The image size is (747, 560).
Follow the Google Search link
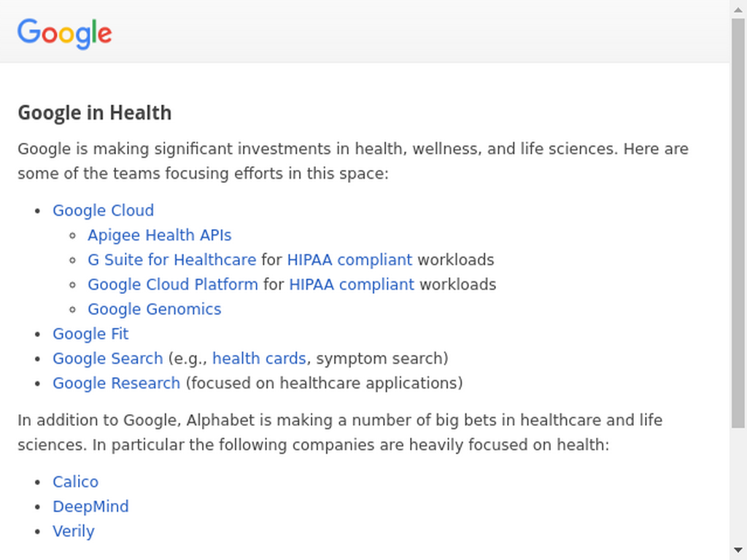[108, 359]
